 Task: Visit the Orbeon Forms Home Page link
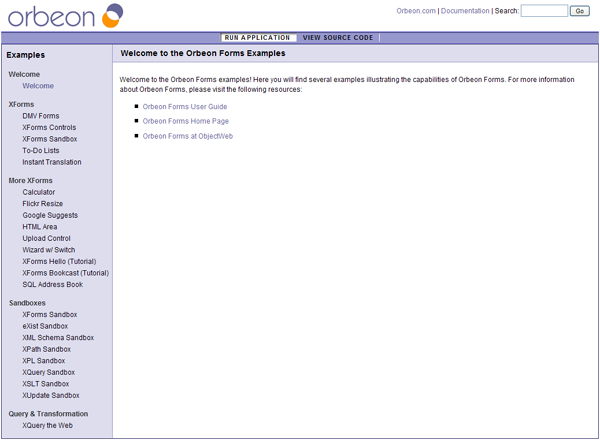(x=187, y=121)
